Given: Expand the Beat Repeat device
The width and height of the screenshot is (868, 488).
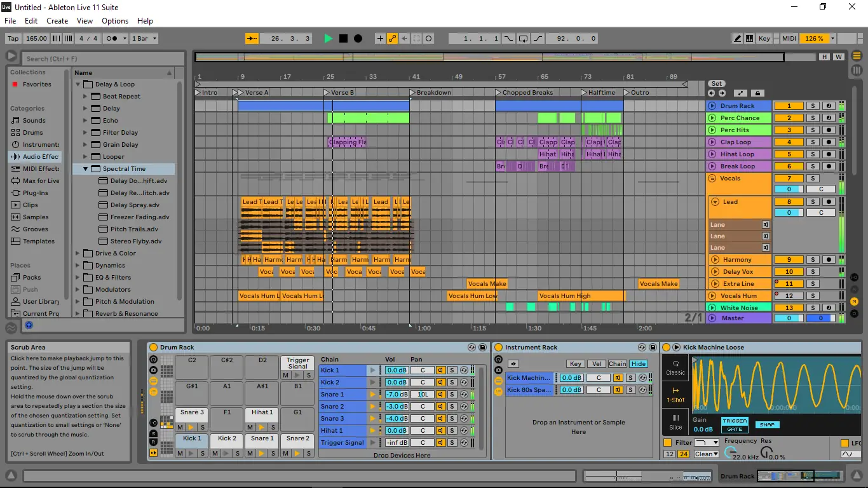Looking at the screenshot, I should (85, 97).
